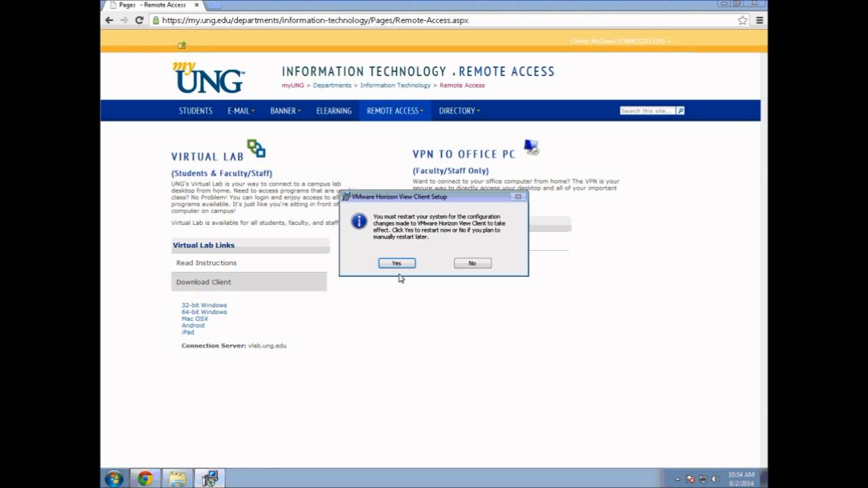868x488 pixels.
Task: Click the Virtual Lab green squares icon
Action: click(x=256, y=148)
